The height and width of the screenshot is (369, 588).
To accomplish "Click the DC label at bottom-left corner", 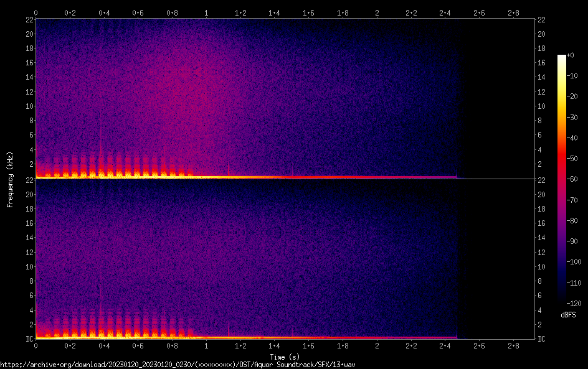I will 27,339.
